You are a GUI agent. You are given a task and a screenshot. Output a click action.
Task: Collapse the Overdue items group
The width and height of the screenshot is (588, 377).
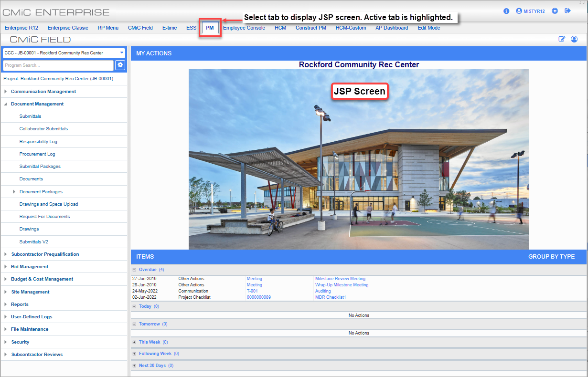[x=134, y=269]
